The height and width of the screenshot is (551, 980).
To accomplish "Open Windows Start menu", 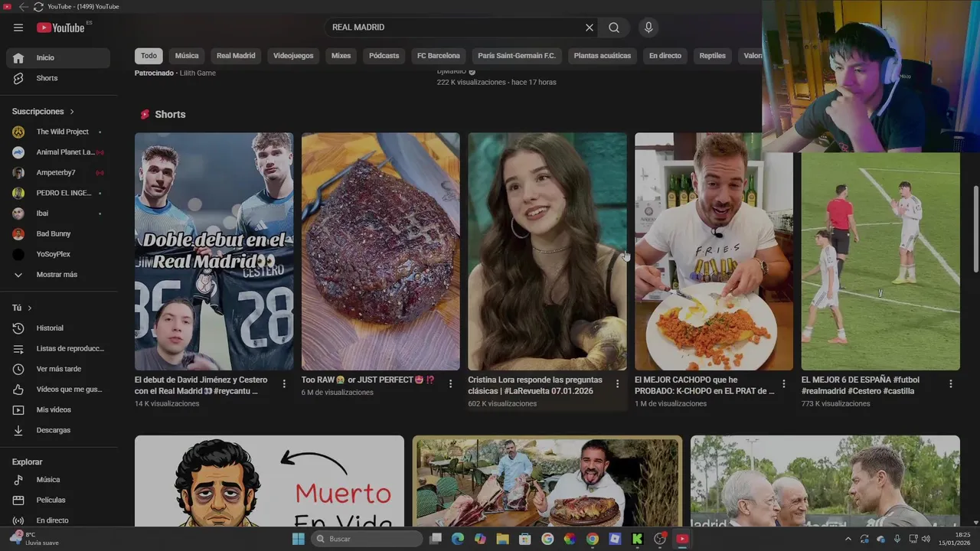I will (298, 539).
